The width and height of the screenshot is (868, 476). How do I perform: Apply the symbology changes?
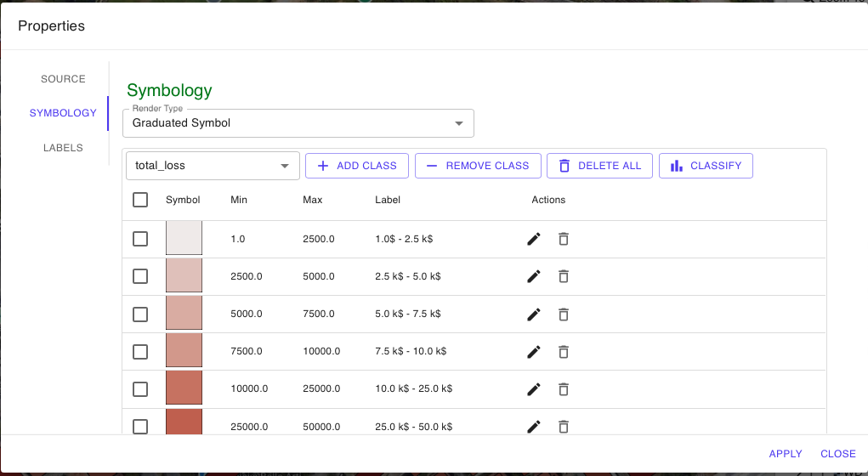pos(786,454)
